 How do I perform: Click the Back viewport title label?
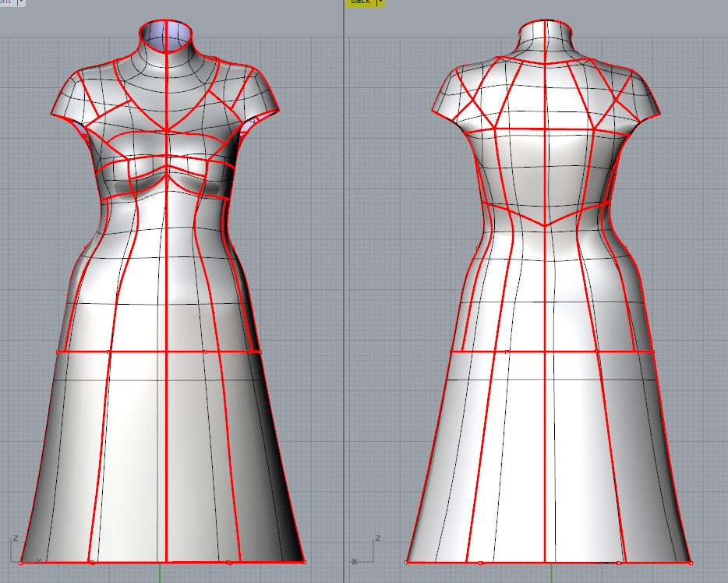pos(359,2)
